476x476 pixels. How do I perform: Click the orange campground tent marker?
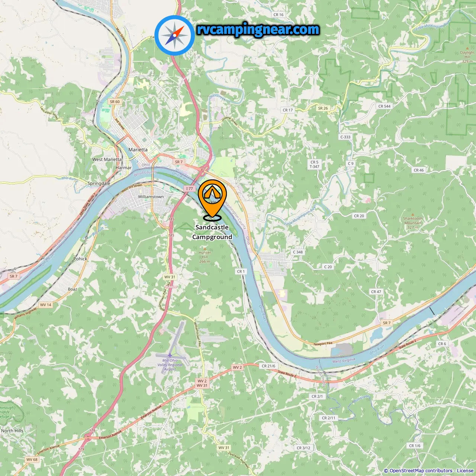tap(212, 200)
